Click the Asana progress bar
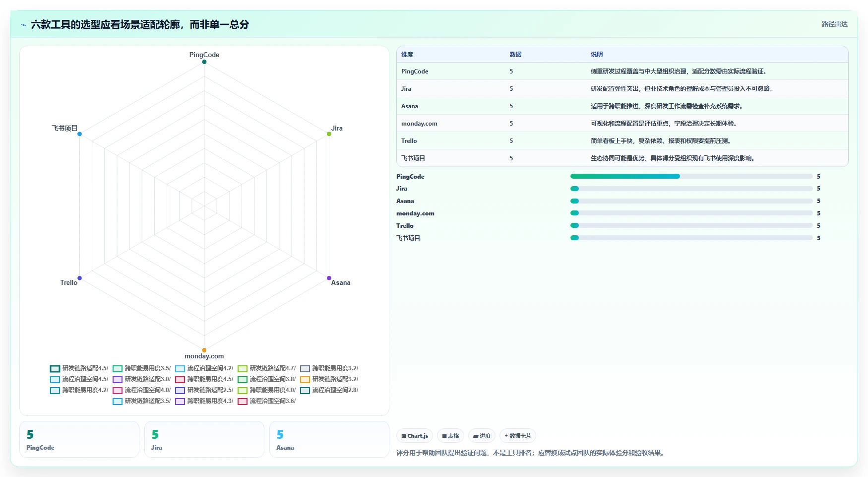 click(691, 201)
